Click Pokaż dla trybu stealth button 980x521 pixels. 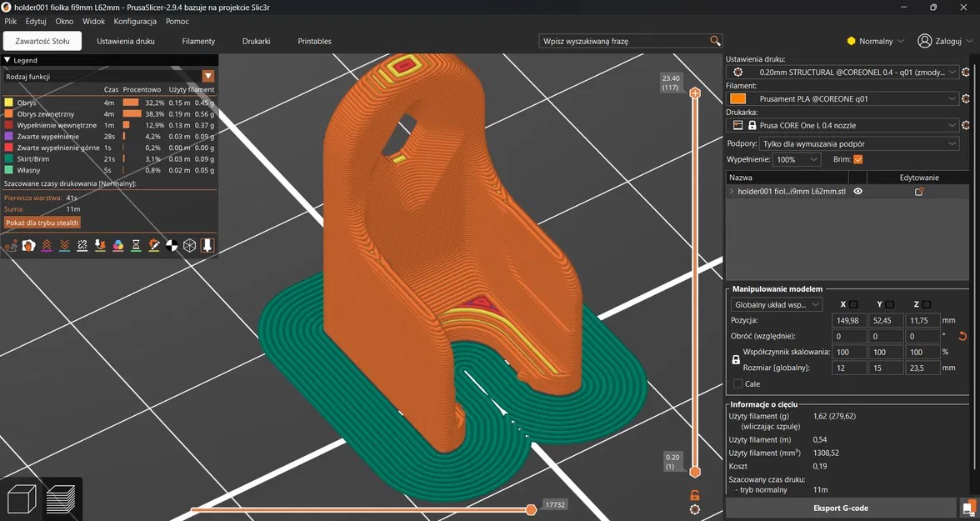coord(42,223)
